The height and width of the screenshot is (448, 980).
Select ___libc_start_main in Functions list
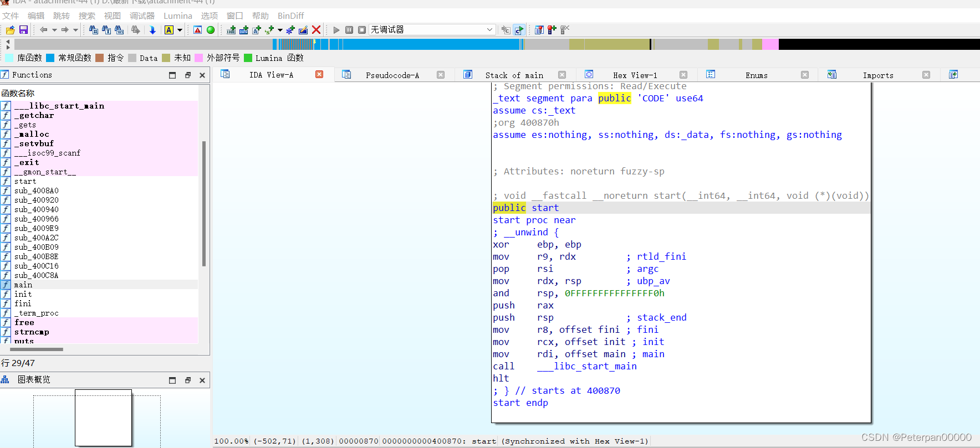pos(100,106)
